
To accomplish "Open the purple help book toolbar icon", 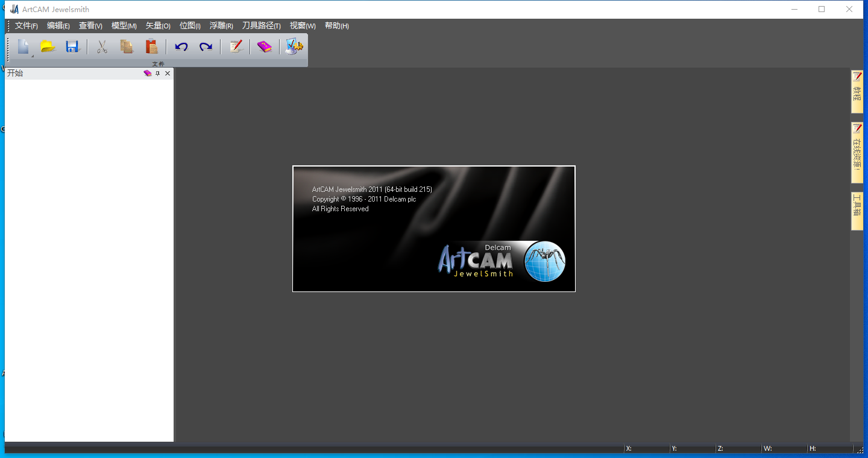I will [265, 46].
